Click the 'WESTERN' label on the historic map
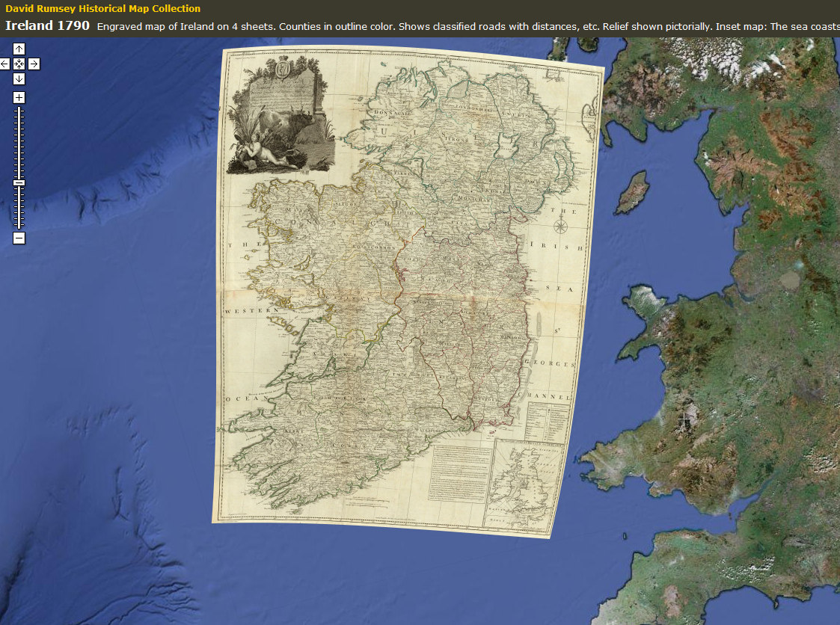The image size is (840, 625). [x=252, y=311]
